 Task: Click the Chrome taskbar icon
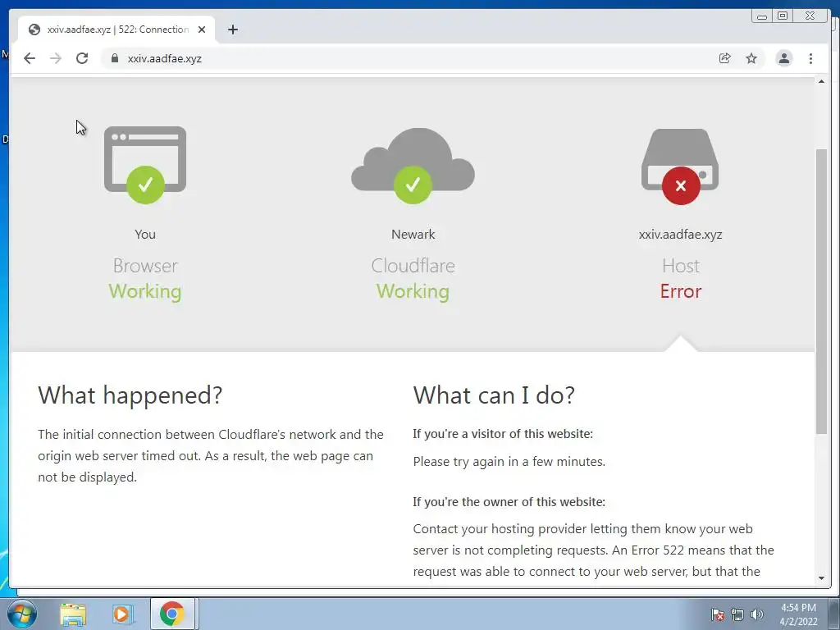click(172, 614)
